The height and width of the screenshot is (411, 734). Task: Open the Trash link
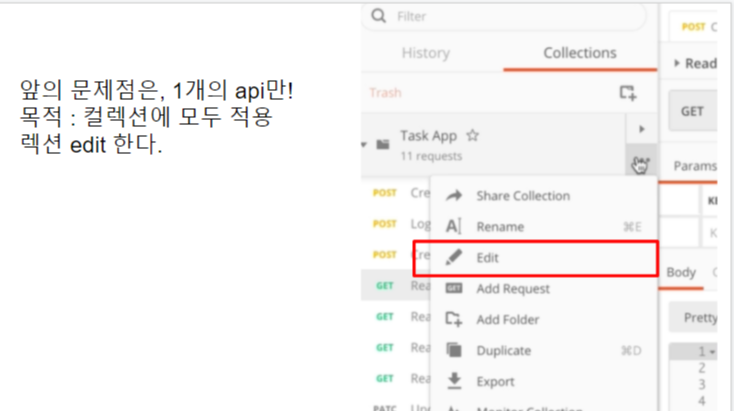point(385,93)
